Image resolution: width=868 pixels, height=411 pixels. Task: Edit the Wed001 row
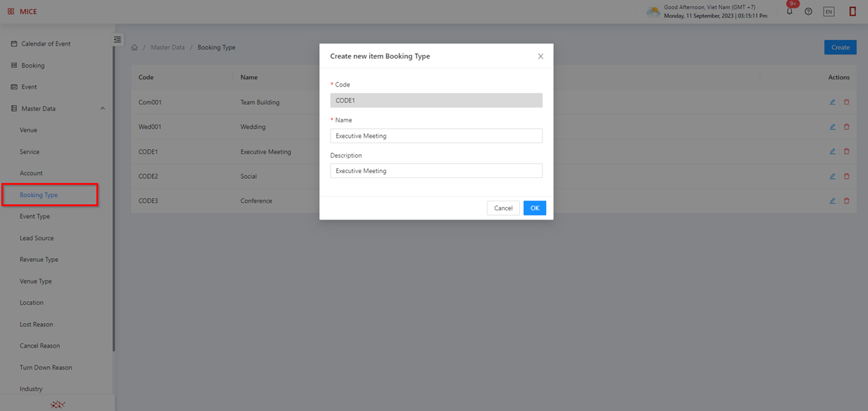tap(832, 127)
